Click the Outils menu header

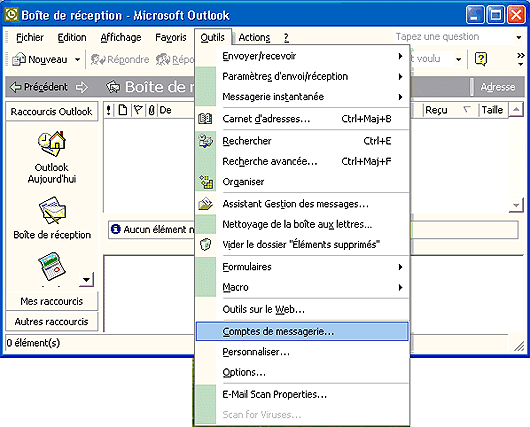pyautogui.click(x=213, y=37)
